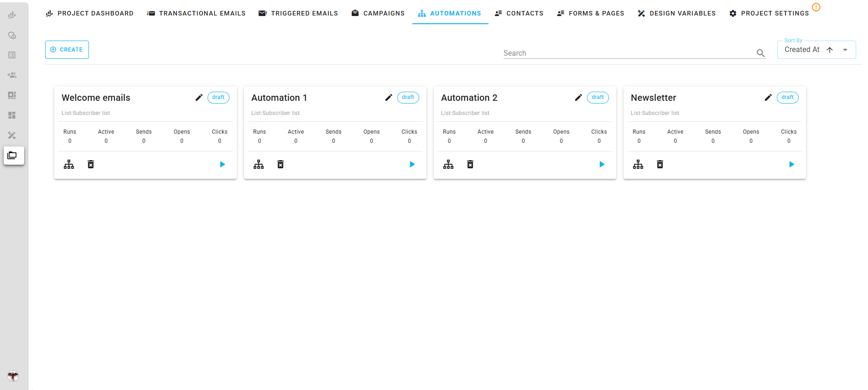This screenshot has width=868, height=390.
Task: Click draft badge on Welcome emails
Action: [x=218, y=98]
